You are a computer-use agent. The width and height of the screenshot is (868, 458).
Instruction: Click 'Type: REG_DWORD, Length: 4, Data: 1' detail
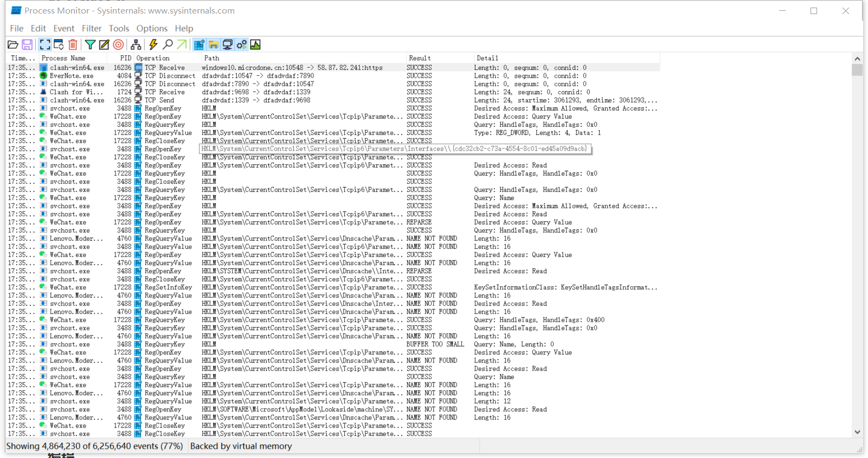tap(537, 133)
